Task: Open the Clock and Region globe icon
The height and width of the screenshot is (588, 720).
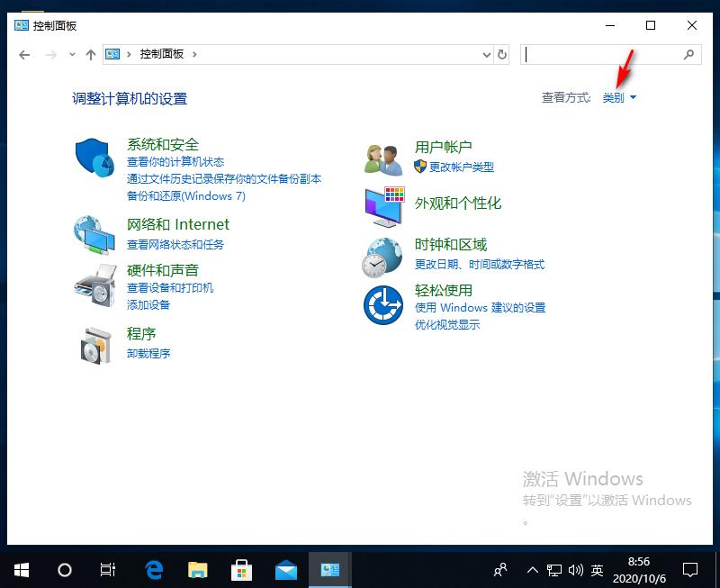Action: [382, 258]
